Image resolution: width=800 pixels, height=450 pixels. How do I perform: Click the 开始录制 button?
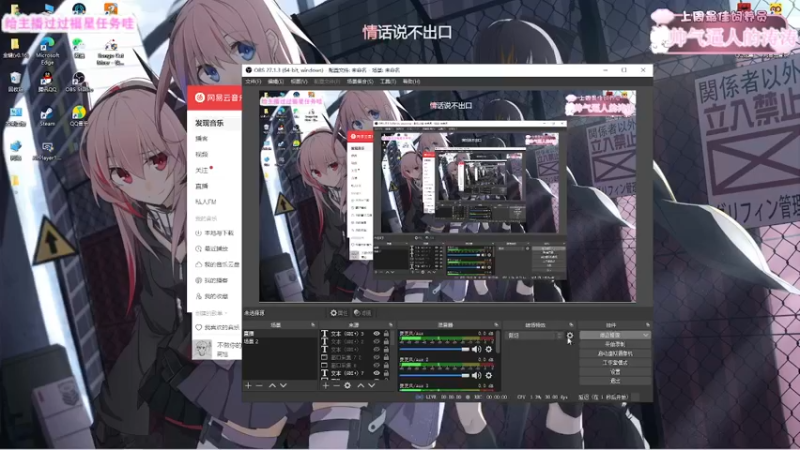point(615,344)
